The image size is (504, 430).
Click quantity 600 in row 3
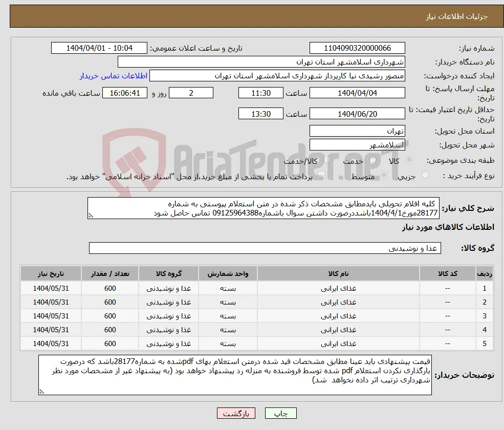[110, 316]
